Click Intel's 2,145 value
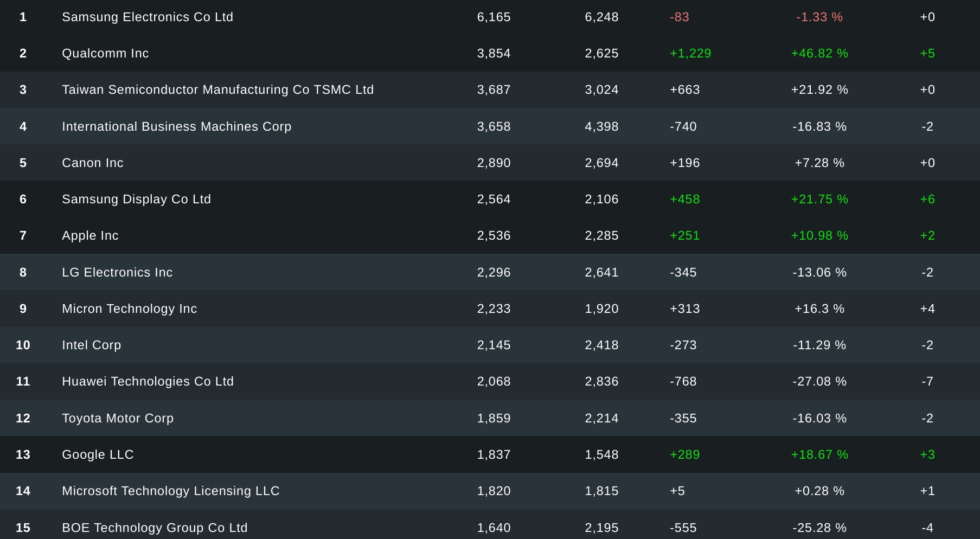 click(x=494, y=345)
